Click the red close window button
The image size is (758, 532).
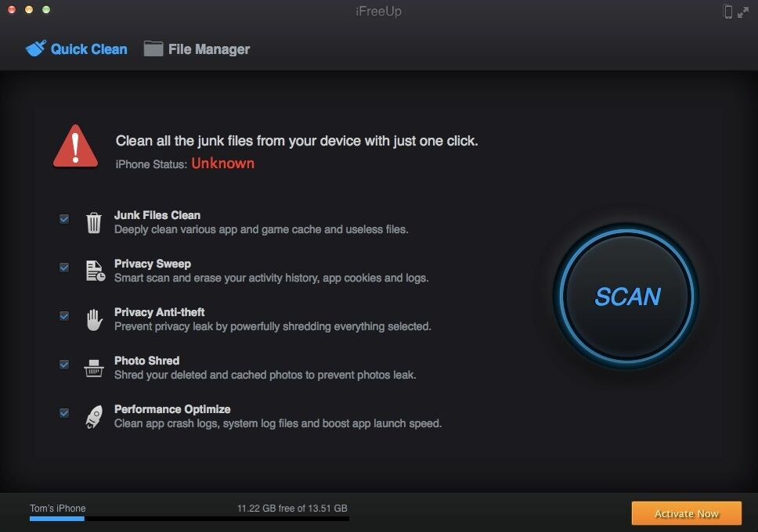12,9
